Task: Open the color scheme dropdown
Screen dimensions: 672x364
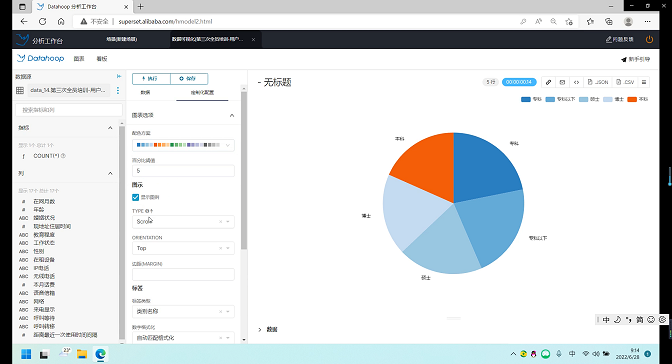Action: (x=183, y=145)
